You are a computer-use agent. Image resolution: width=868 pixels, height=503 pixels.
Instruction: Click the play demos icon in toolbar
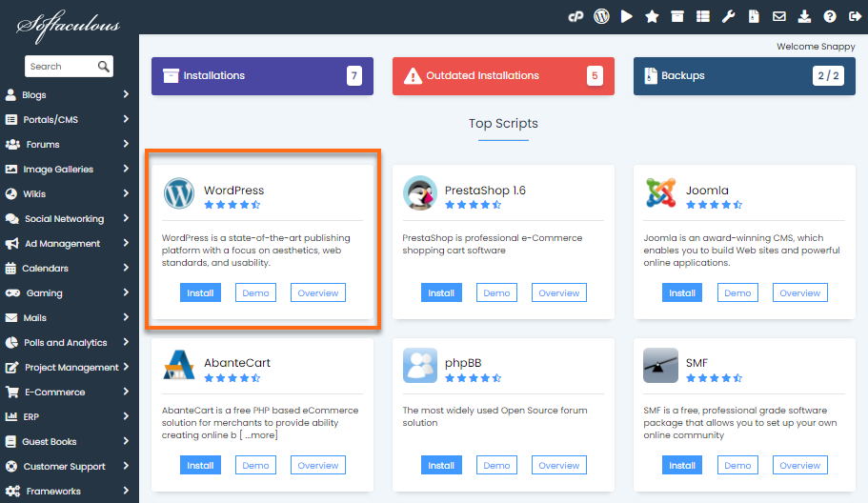627,16
